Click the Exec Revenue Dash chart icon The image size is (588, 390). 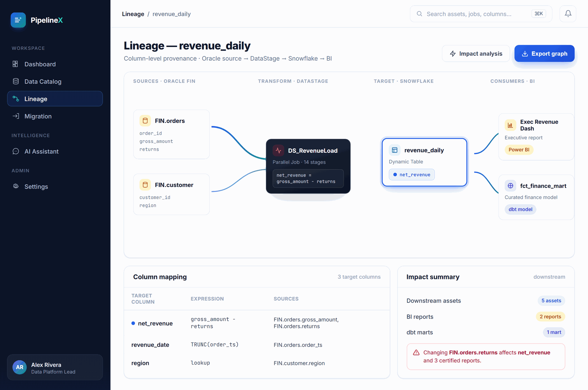(510, 125)
